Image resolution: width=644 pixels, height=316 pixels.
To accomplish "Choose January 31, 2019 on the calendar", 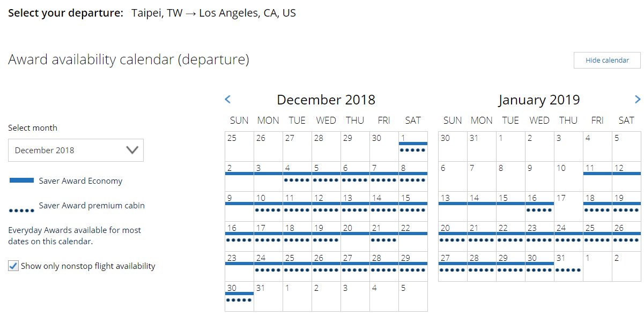I will coord(568,266).
